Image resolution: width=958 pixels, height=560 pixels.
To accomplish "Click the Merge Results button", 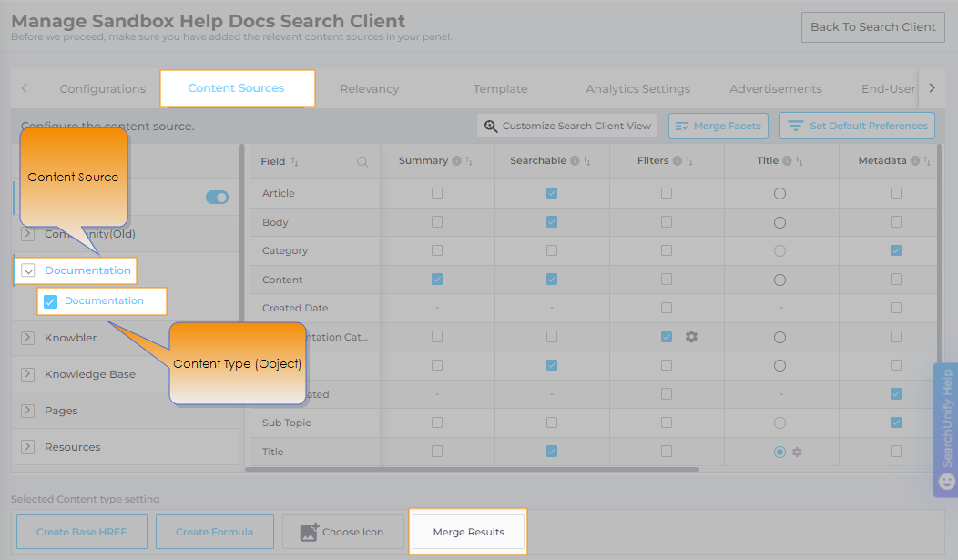I will pos(468,532).
